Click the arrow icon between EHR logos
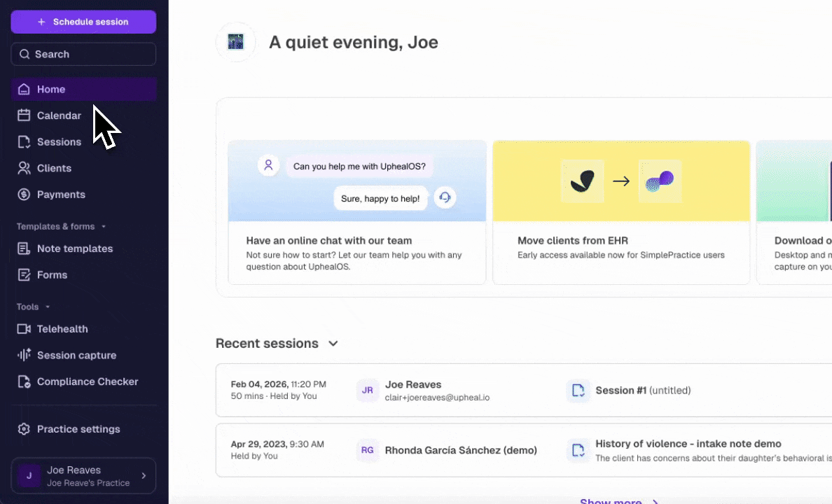This screenshot has width=832, height=504. pos(621,181)
